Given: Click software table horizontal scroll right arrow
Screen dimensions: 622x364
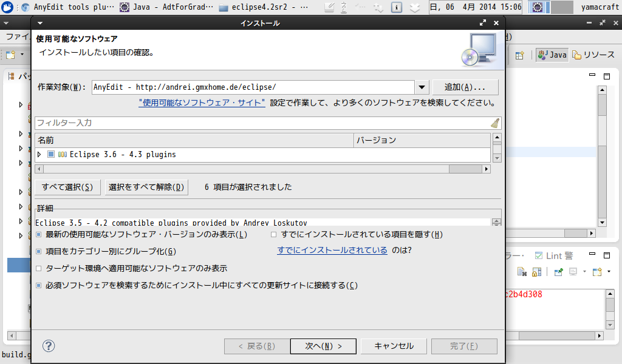Looking at the screenshot, I should (487, 169).
